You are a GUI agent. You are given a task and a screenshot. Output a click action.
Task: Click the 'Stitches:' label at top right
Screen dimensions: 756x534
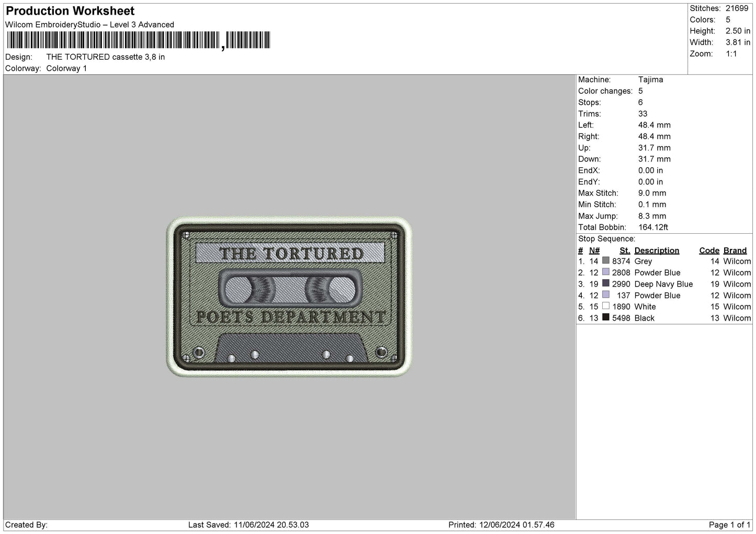tap(705, 8)
